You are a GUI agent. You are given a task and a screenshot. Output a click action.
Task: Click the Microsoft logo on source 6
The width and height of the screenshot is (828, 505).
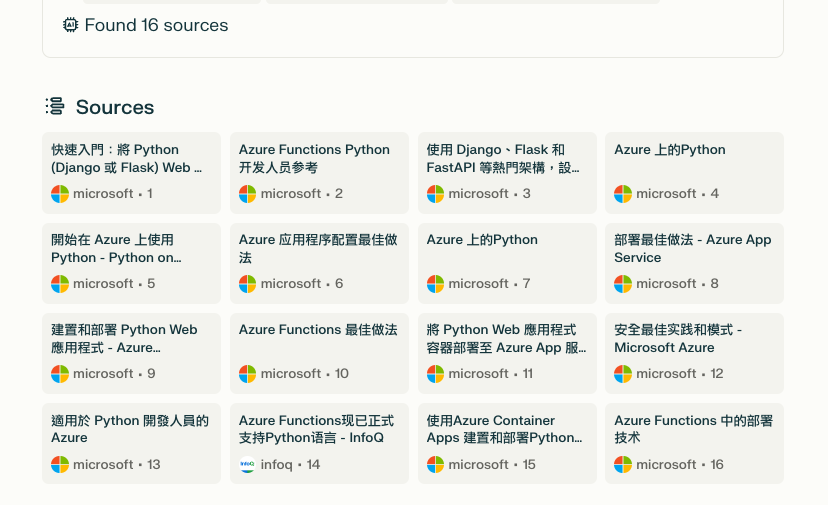pyautogui.click(x=247, y=284)
